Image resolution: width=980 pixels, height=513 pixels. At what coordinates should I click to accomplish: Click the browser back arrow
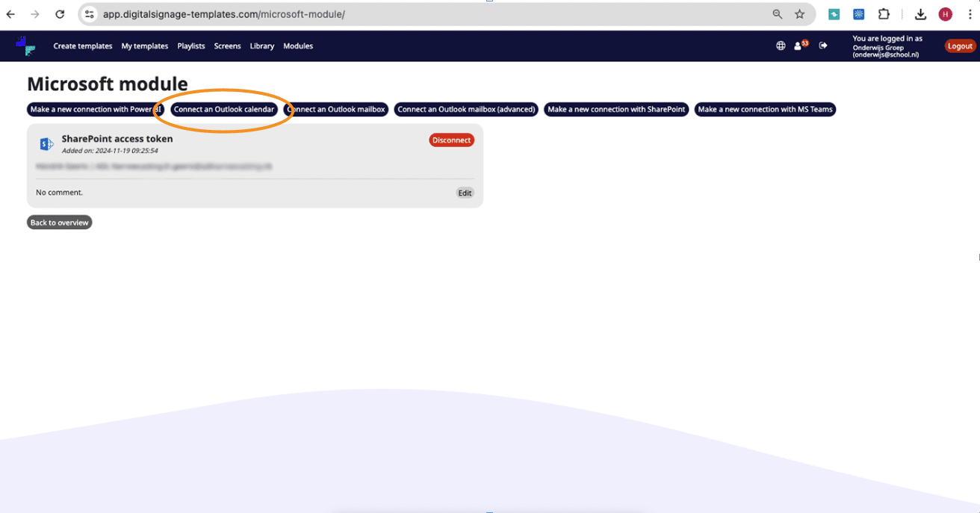pos(10,14)
